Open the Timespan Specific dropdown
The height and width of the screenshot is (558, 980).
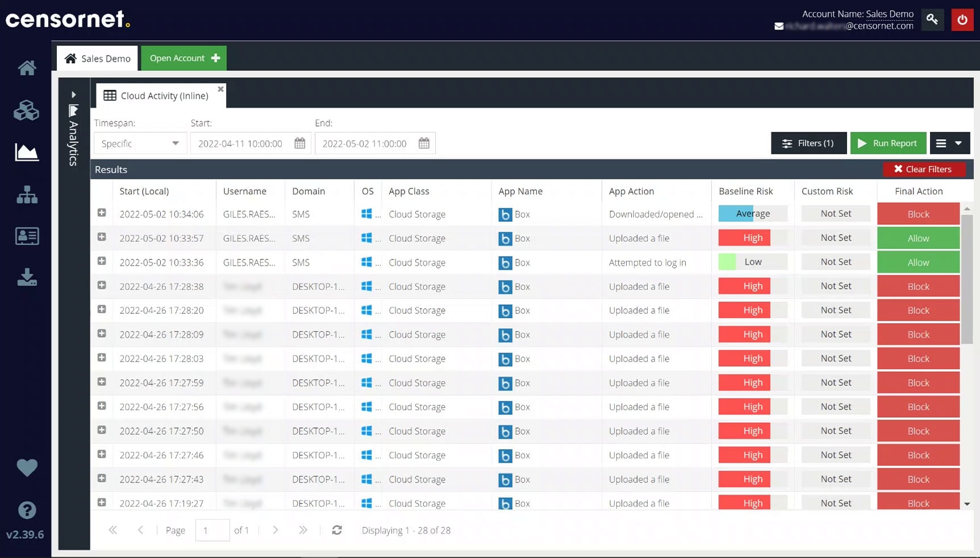coord(140,144)
